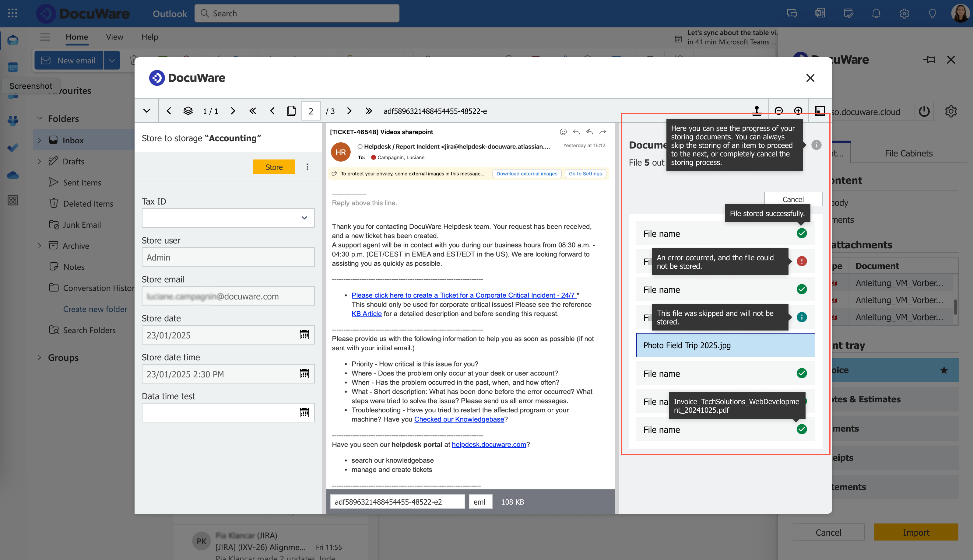Toggle the sidebar panel icon in viewer toolbar
The height and width of the screenshot is (560, 973).
tap(820, 111)
